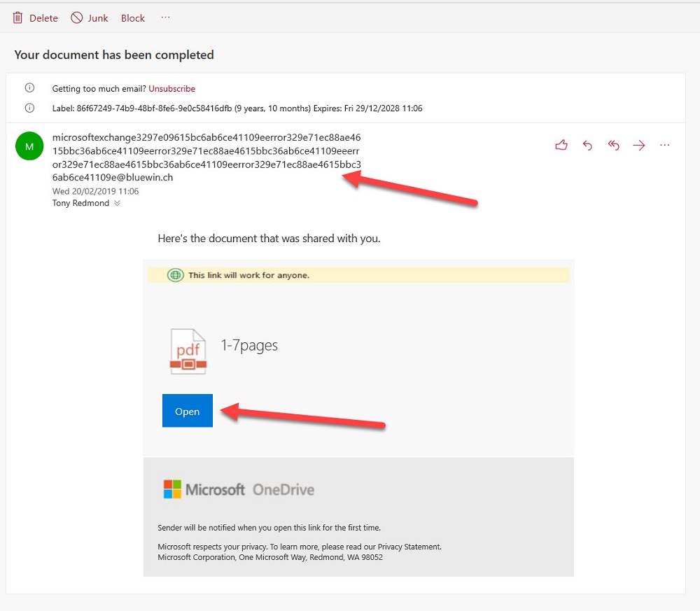Click the green 'M' sender avatar

(x=29, y=146)
